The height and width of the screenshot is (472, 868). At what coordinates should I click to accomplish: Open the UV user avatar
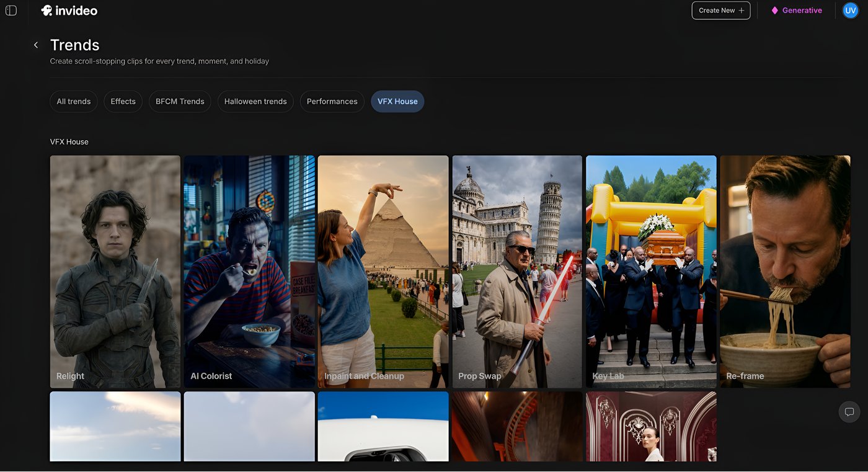850,11
